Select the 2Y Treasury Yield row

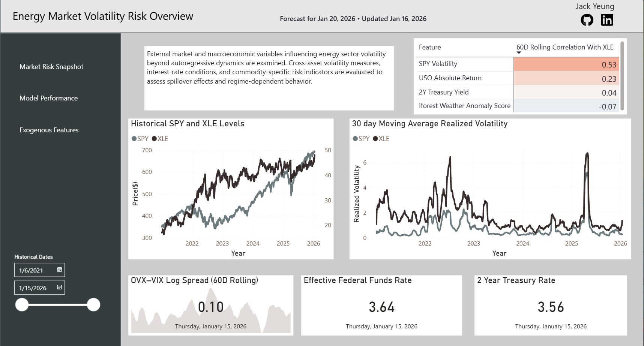[518, 92]
